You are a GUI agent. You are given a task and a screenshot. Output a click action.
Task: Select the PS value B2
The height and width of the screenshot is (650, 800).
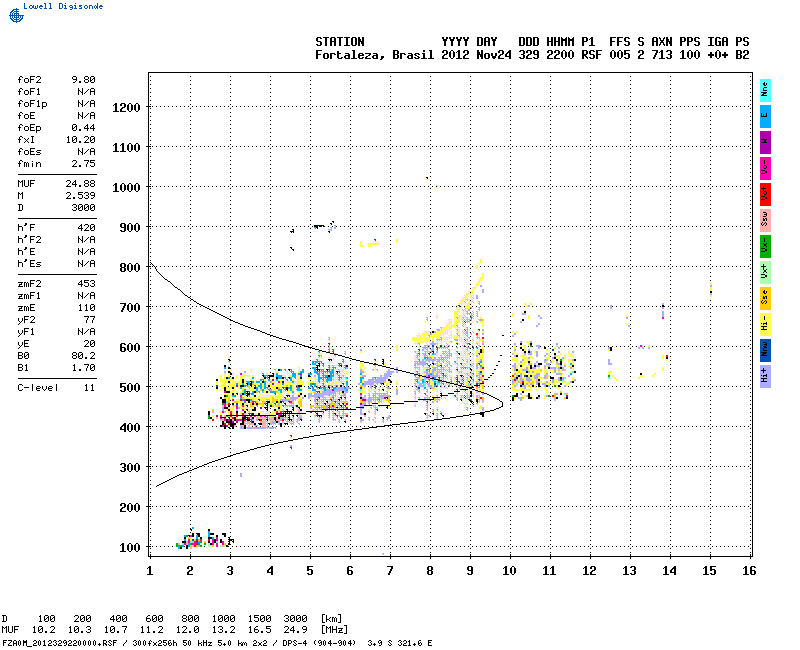[742, 55]
